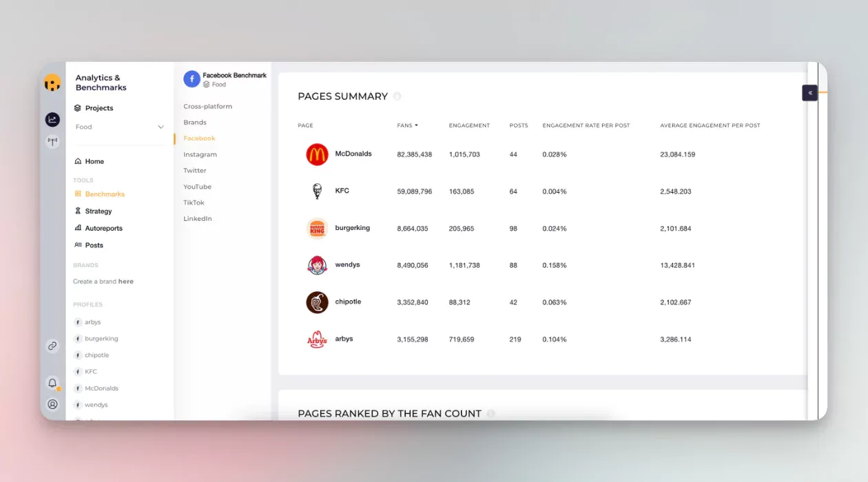868x482 pixels.
Task: Collapse panel with double chevron button
Action: coord(809,93)
